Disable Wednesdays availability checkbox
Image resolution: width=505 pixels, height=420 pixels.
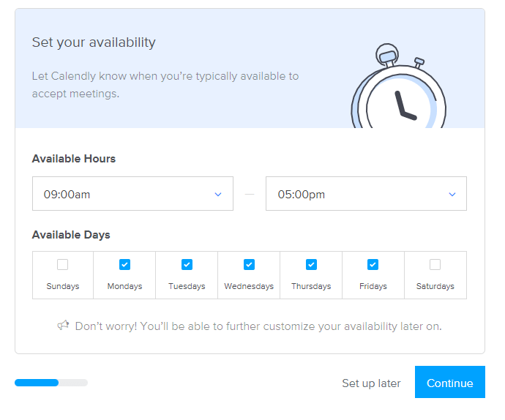[x=249, y=264]
